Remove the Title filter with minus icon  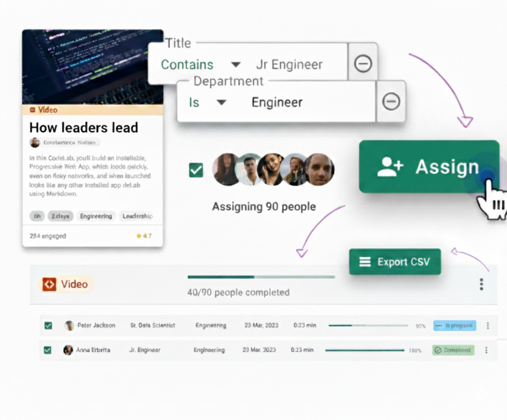(x=363, y=63)
